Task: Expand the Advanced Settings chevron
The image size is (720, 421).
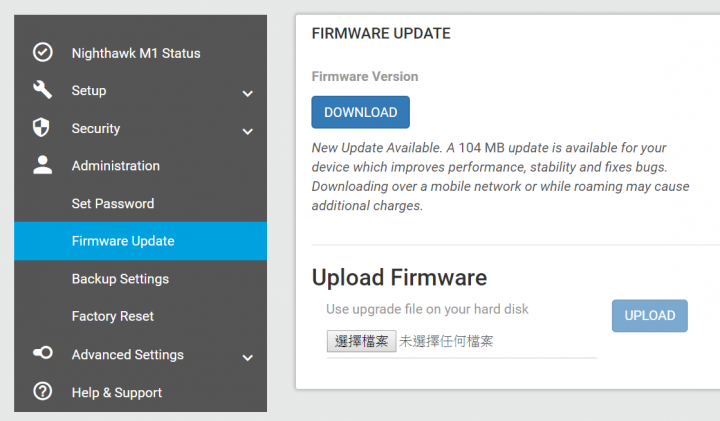Action: (x=248, y=358)
